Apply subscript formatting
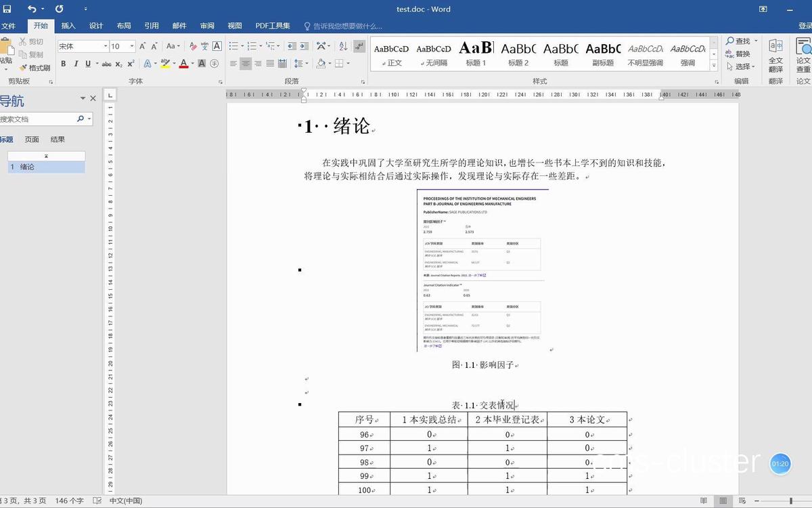 118,64
